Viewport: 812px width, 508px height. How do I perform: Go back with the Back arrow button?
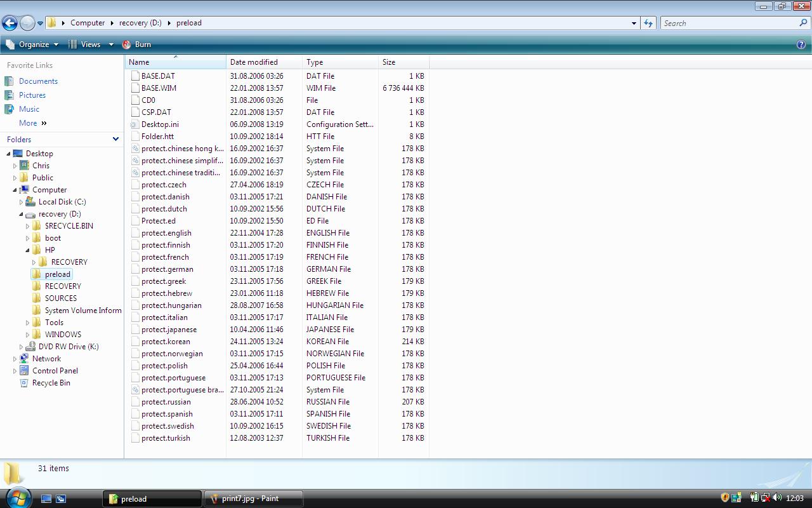click(x=10, y=23)
